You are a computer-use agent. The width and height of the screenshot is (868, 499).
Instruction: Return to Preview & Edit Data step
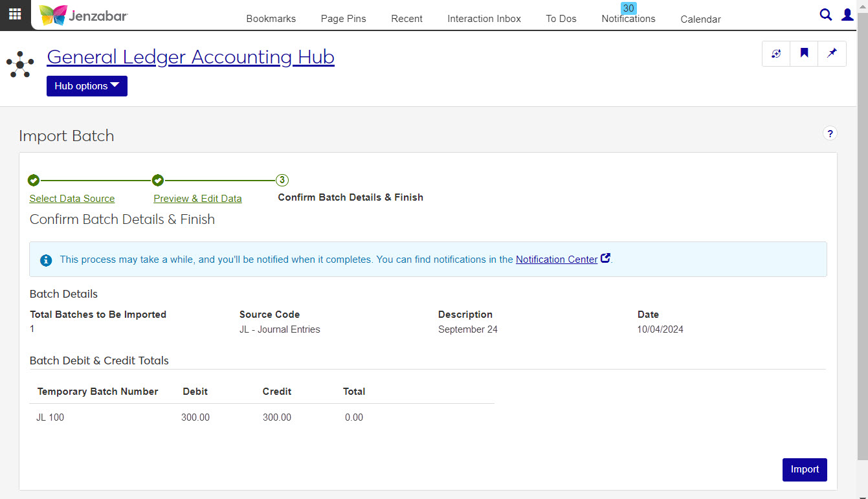tap(197, 199)
